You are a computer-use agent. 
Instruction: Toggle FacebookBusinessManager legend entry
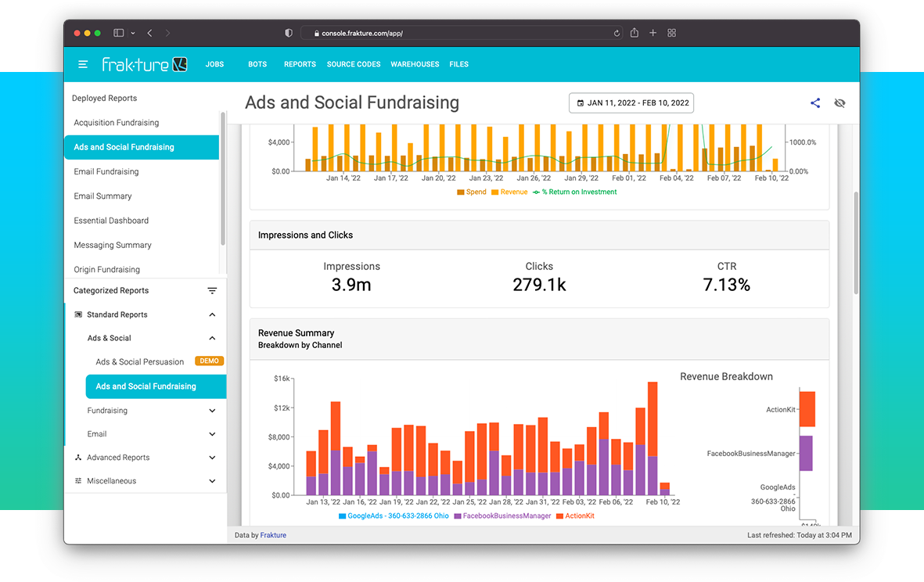coord(502,516)
